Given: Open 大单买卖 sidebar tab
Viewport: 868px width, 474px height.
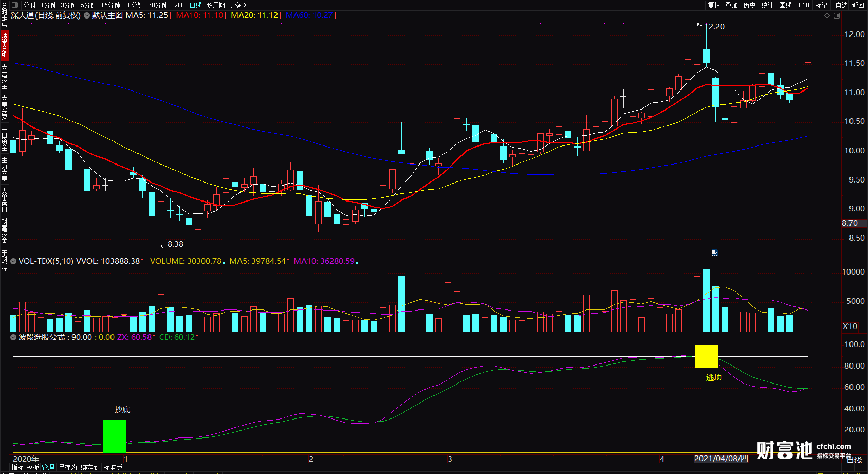Looking at the screenshot, I should point(4,107).
